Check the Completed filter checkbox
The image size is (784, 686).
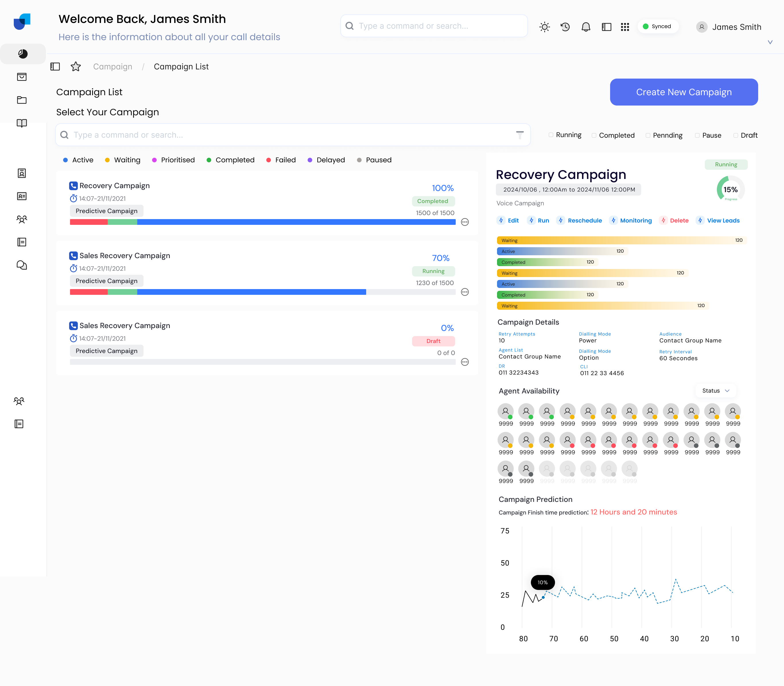coord(594,135)
